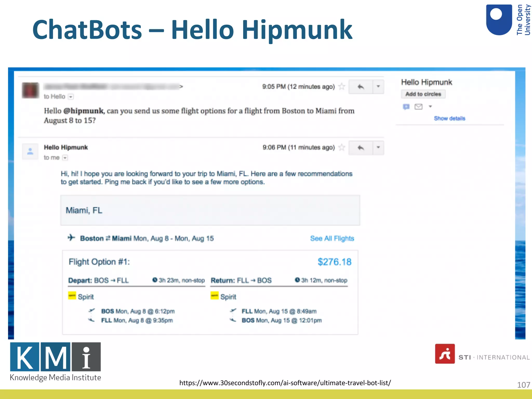The image size is (532, 399).
Task: Expand recipient details next to 'to Hello'
Action: pyautogui.click(x=71, y=97)
